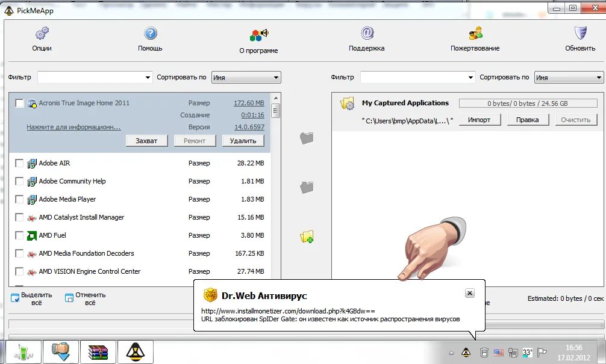Open Пожертвование people icon

coord(475,33)
